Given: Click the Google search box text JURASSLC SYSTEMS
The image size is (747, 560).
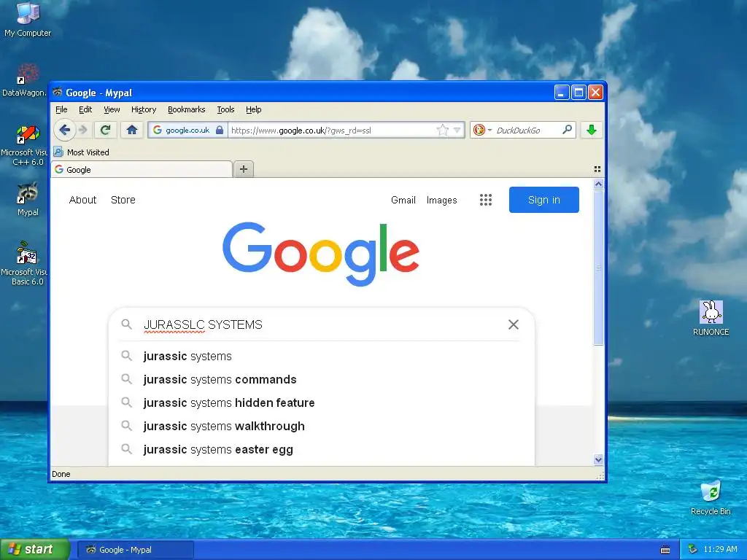Looking at the screenshot, I should pos(203,324).
